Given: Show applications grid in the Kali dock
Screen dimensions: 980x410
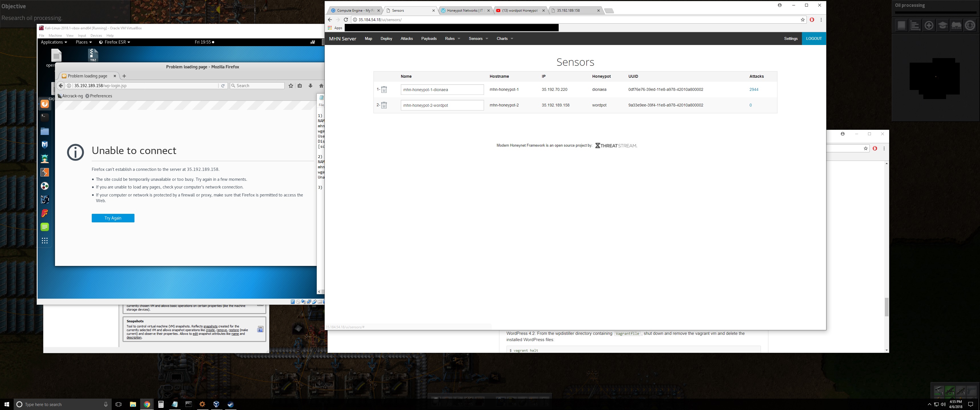Looking at the screenshot, I should coord(45,241).
